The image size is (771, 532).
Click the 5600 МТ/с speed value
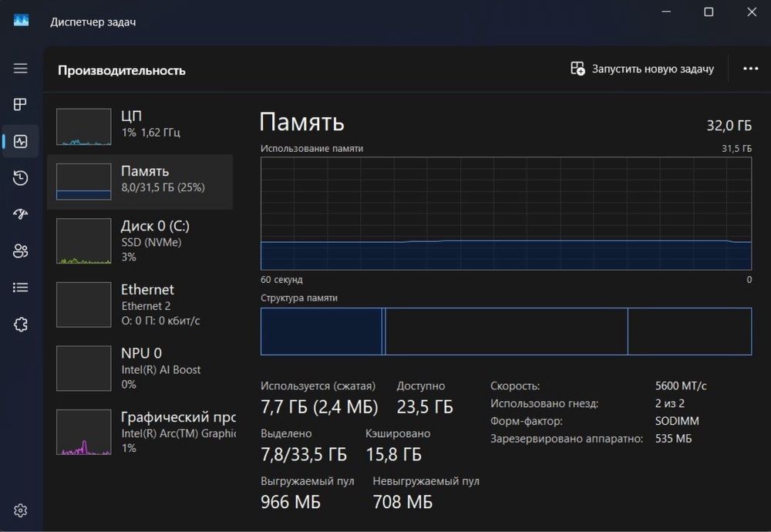[x=681, y=386]
